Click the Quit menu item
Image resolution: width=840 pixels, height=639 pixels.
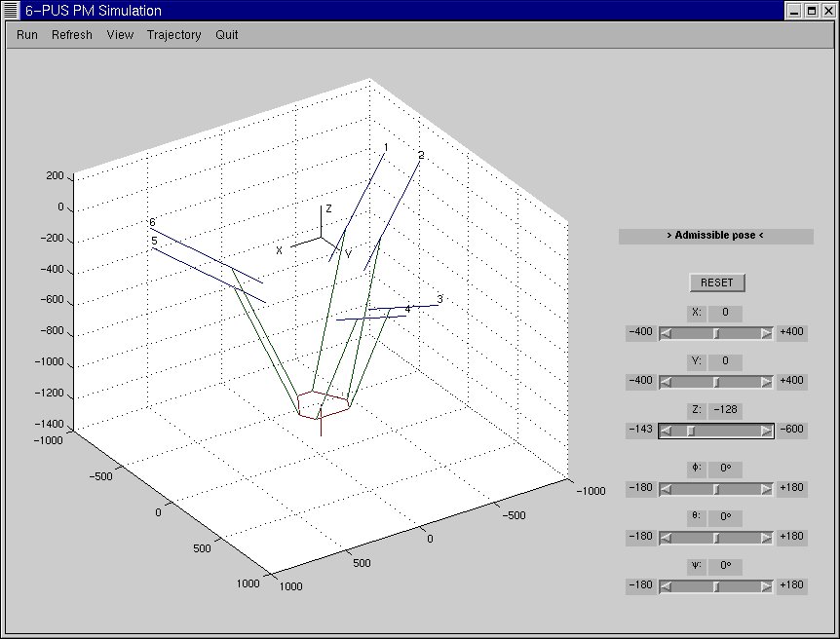click(x=227, y=35)
